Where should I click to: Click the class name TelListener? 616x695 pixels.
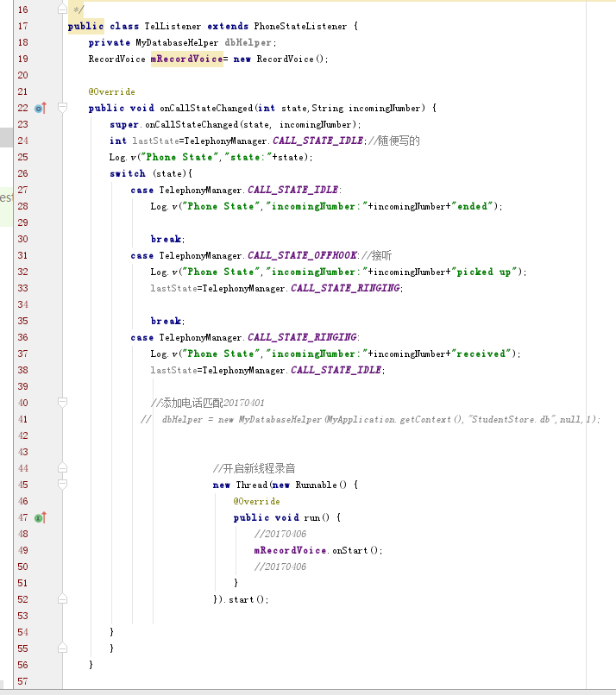[173, 26]
